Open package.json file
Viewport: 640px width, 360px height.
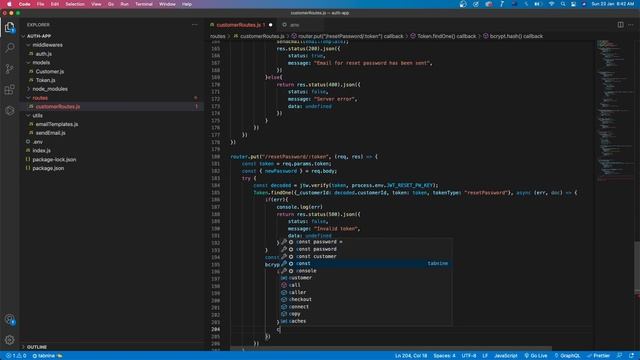pyautogui.click(x=48, y=168)
